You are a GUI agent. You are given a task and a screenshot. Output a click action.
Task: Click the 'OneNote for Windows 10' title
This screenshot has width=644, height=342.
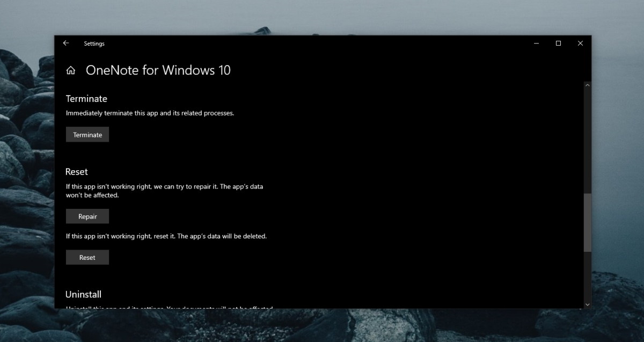point(158,70)
